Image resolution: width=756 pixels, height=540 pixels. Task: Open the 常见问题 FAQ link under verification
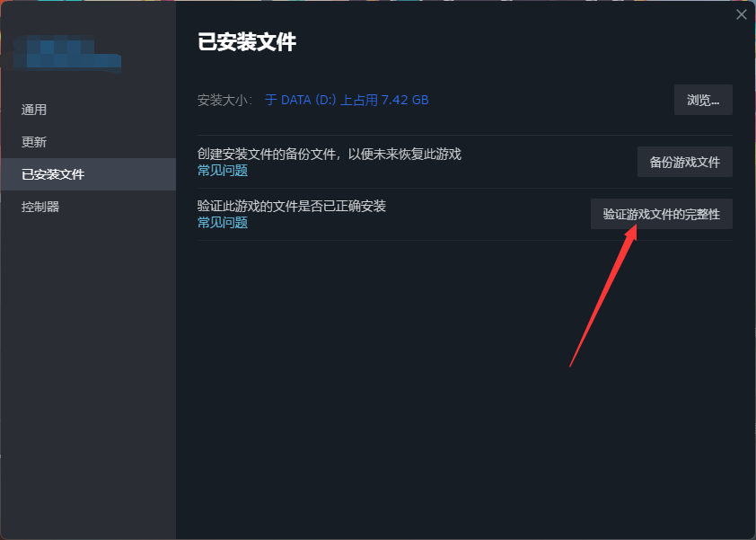(x=222, y=222)
